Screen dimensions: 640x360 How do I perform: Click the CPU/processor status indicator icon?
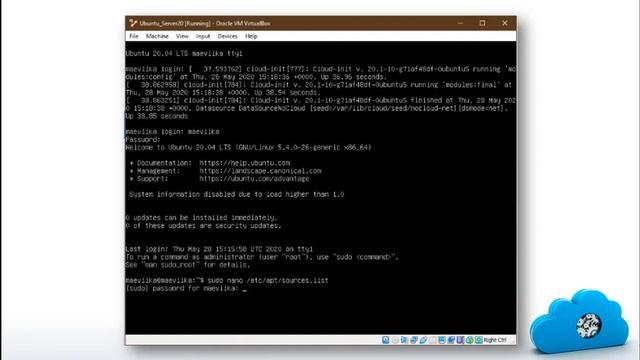point(460,340)
